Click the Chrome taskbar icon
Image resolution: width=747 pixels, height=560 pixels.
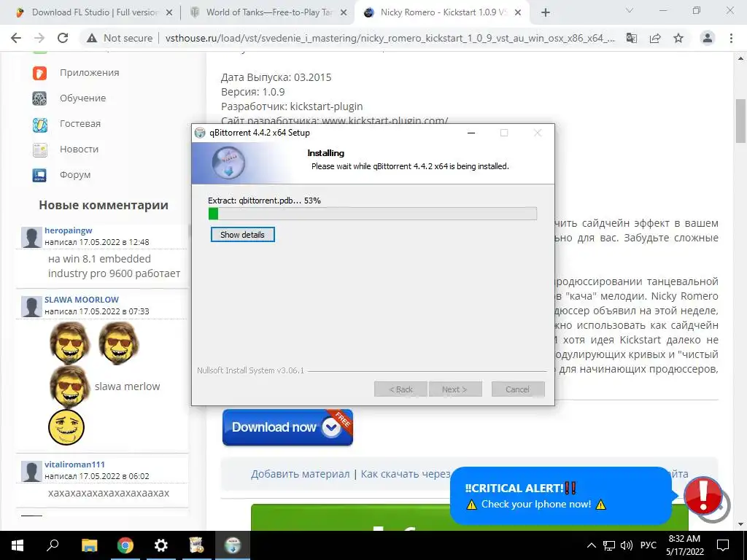pyautogui.click(x=125, y=545)
